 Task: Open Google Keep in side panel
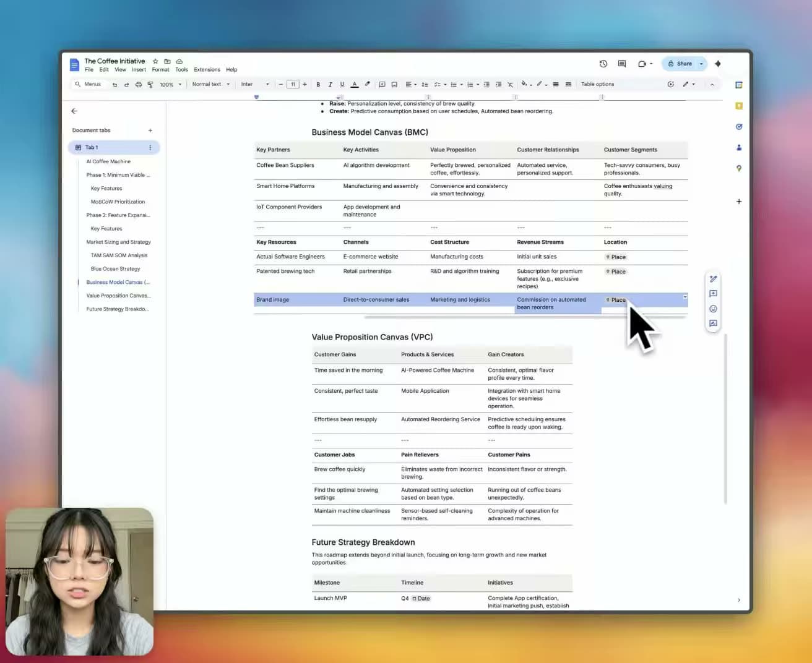(739, 106)
